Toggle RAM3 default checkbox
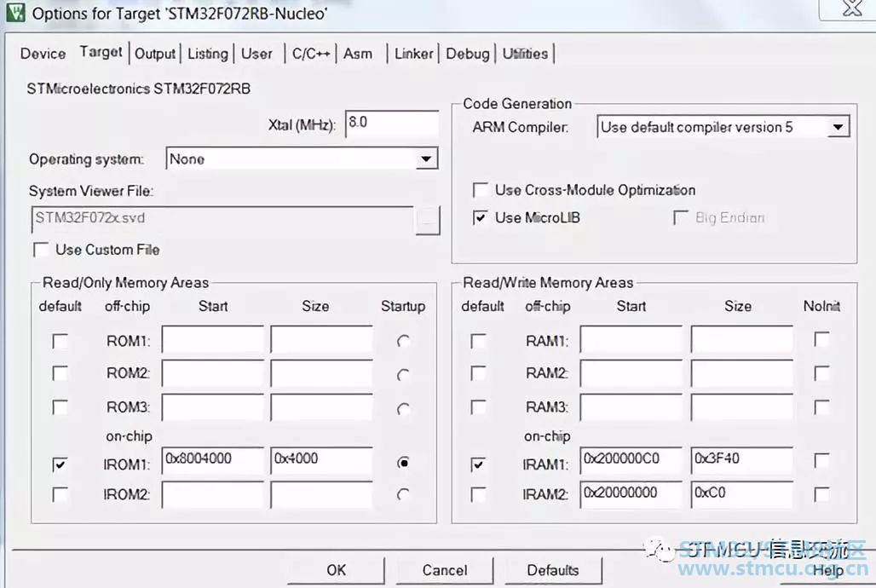Screen dimensions: 876x588 click(x=478, y=406)
